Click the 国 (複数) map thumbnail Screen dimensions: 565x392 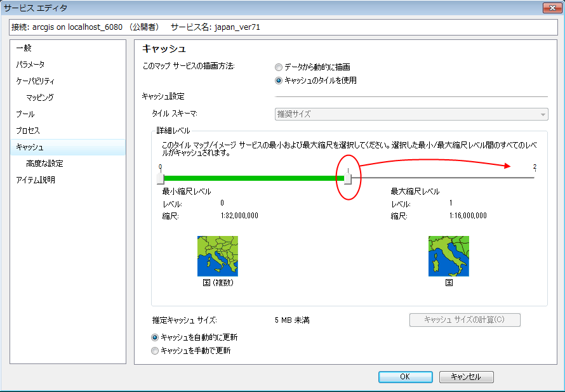click(x=218, y=256)
